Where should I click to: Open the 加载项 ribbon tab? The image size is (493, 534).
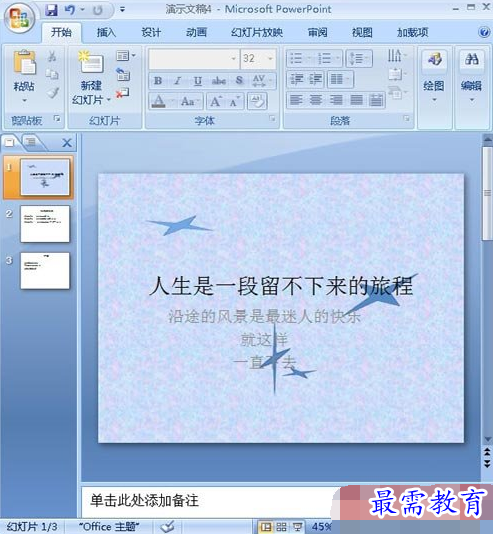point(412,32)
